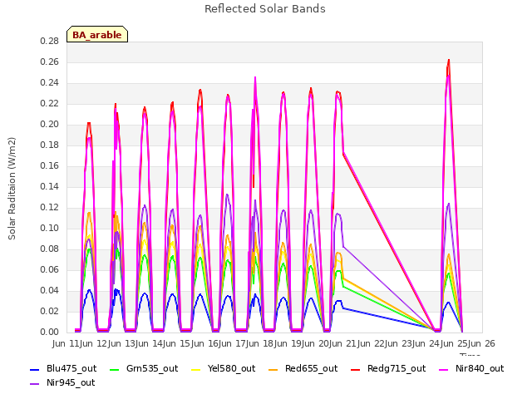
Task: Click the Reflected Solar Bands chart title
Action: pyautogui.click(x=265, y=9)
